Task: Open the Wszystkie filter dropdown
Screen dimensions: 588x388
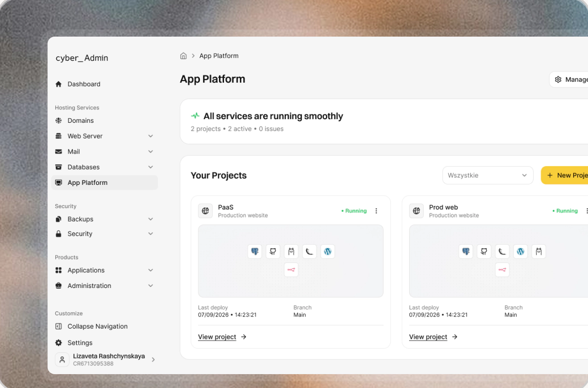Action: [x=488, y=175]
